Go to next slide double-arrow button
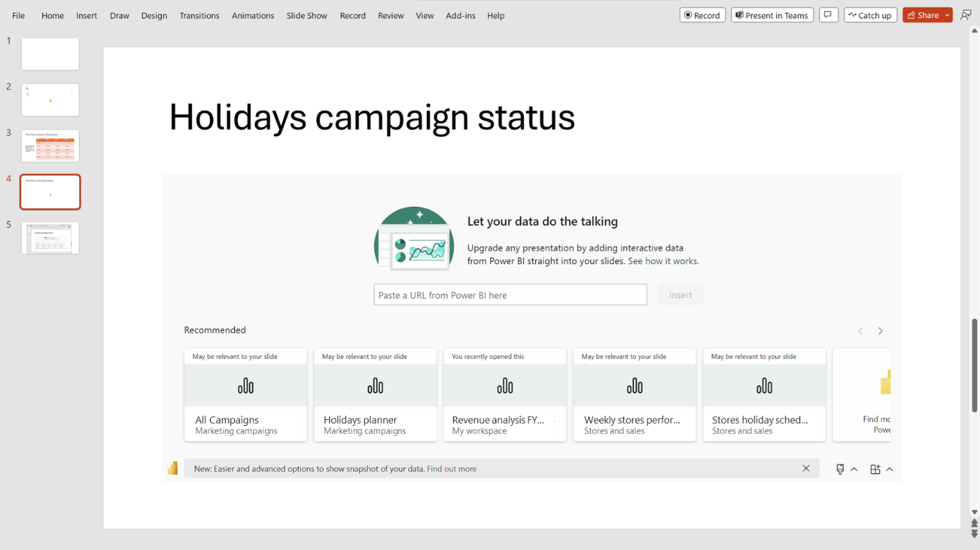 coord(974,533)
